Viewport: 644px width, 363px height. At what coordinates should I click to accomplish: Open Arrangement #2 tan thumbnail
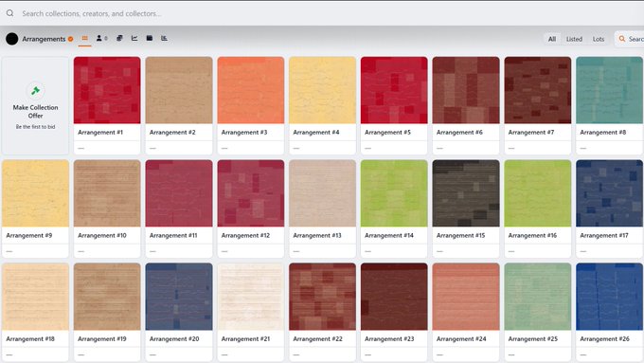179,90
